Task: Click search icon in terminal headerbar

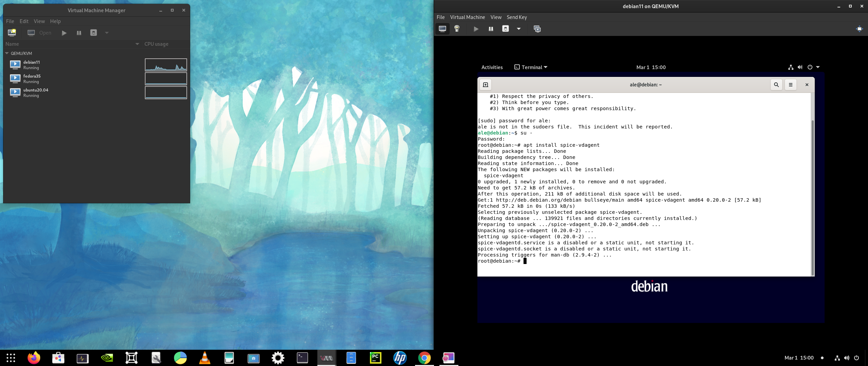Action: [x=776, y=85]
